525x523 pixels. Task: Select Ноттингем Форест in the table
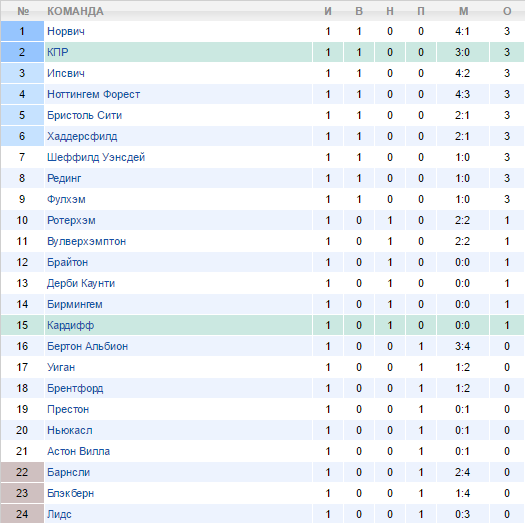pos(93,94)
